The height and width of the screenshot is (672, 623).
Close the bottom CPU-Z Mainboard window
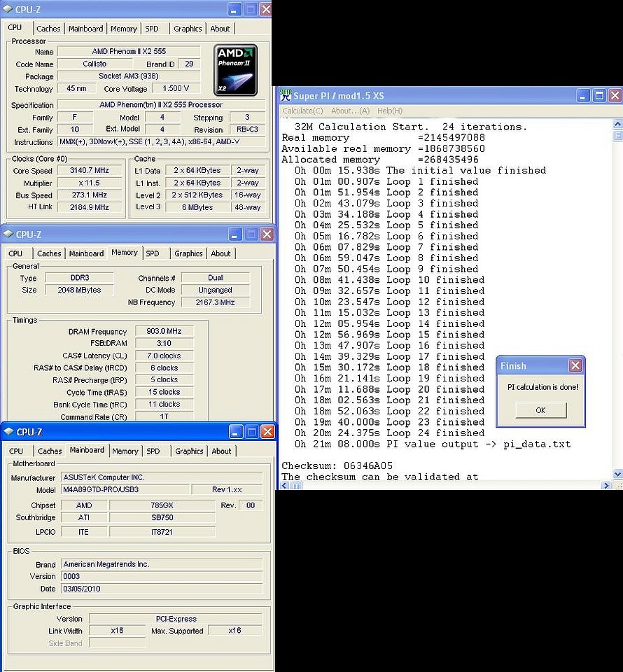[x=267, y=432]
